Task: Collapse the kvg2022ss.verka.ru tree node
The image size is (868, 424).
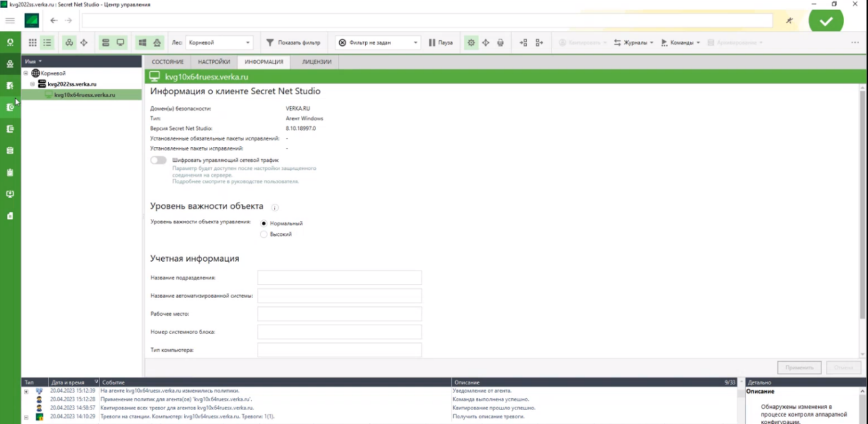Action: pyautogui.click(x=33, y=84)
